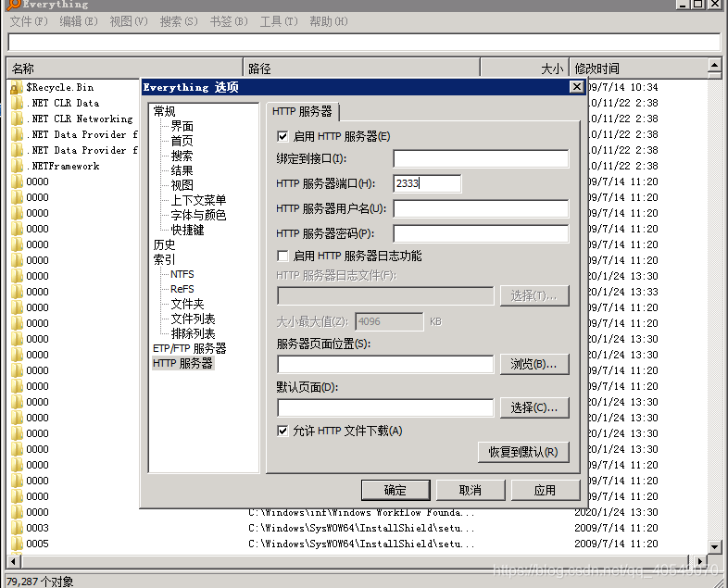Click the $Recycle.Bin folder icon

(17, 87)
